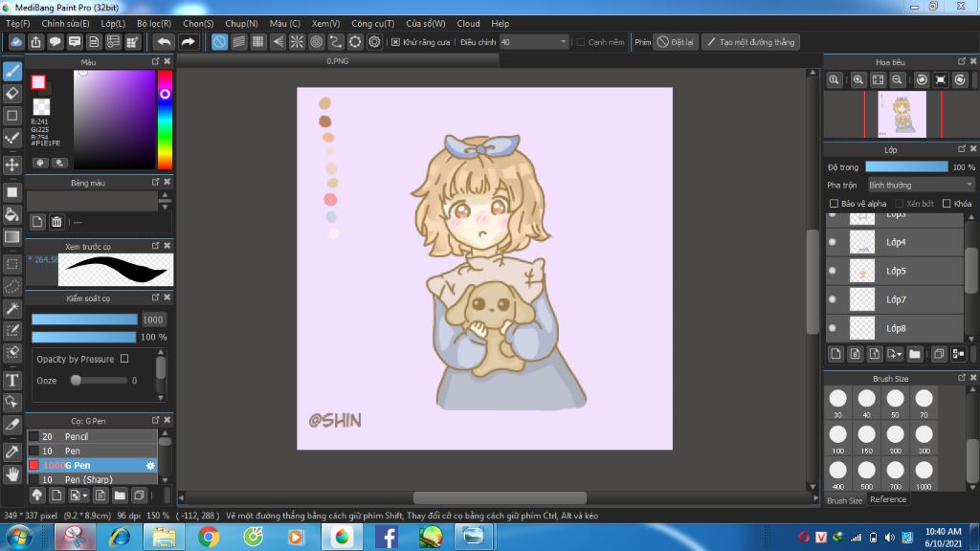This screenshot has height=551, width=980.
Task: Open the Pha trộn blending dropdown
Action: [921, 185]
